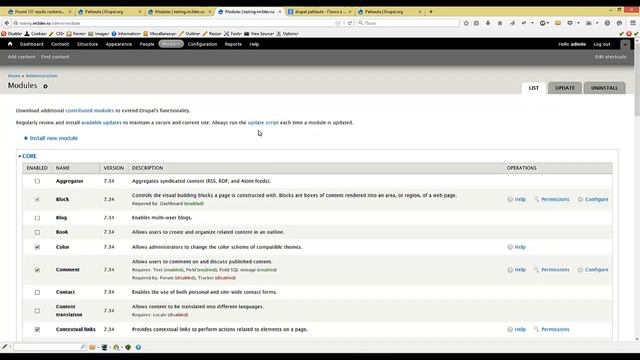Click the reload page icon in address bar
The image size is (640, 360).
click(x=350, y=23)
